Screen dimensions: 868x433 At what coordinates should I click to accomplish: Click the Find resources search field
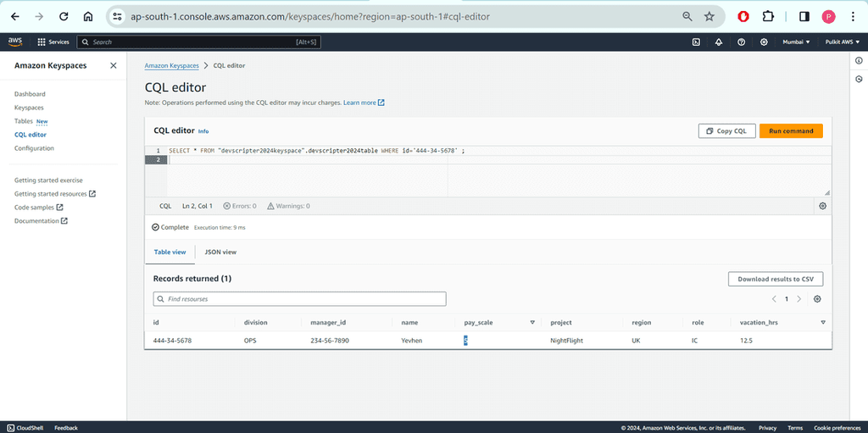tap(299, 299)
